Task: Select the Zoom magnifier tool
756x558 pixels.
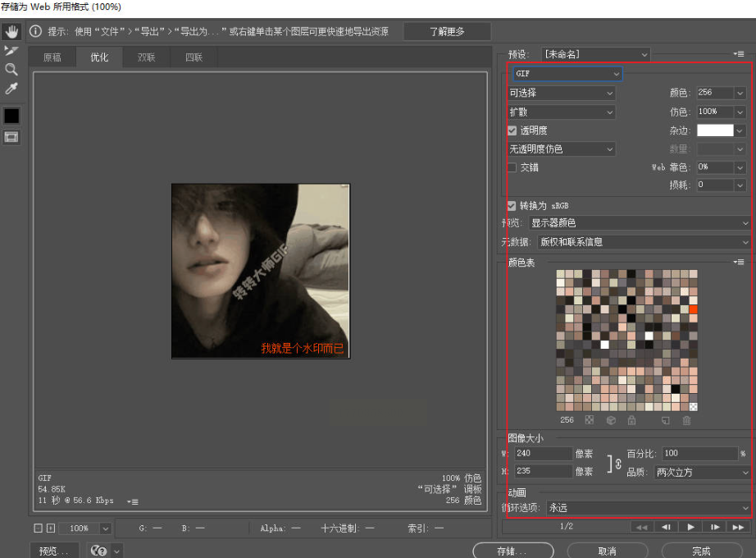Action: click(x=11, y=70)
